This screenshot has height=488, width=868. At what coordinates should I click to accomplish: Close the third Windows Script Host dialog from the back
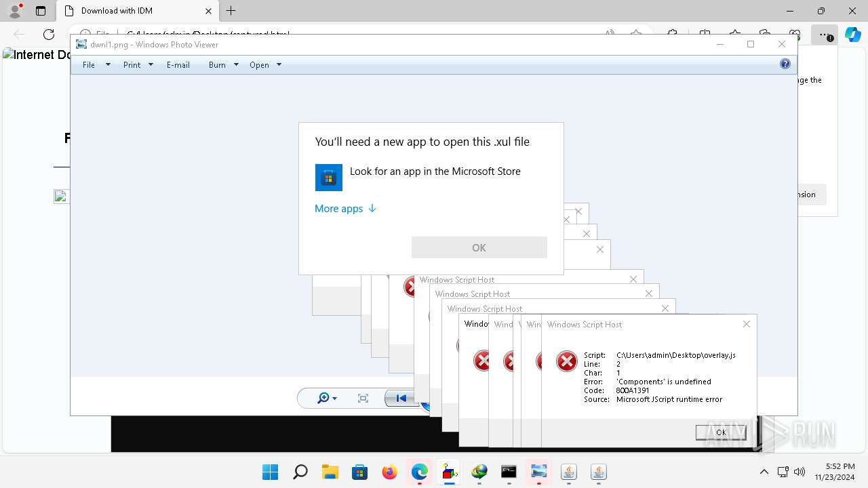coord(587,233)
